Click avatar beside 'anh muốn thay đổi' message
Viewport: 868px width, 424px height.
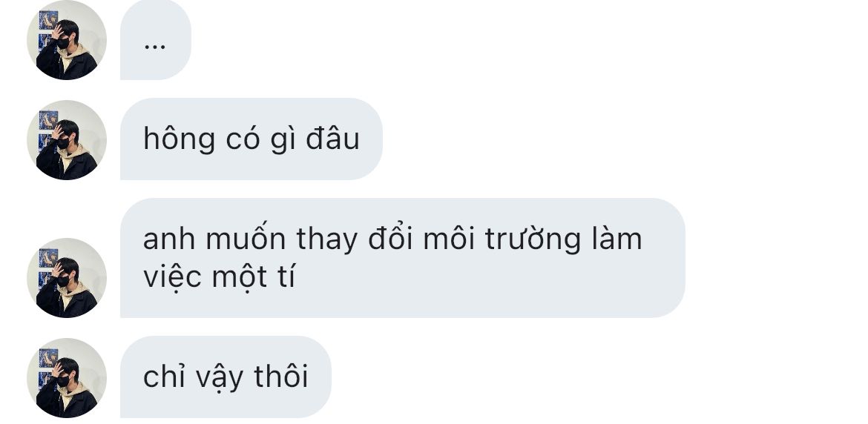click(67, 278)
